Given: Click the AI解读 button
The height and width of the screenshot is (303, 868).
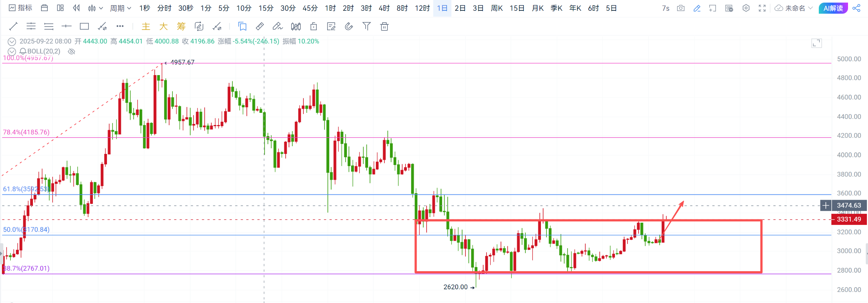Looking at the screenshot, I should point(833,8).
